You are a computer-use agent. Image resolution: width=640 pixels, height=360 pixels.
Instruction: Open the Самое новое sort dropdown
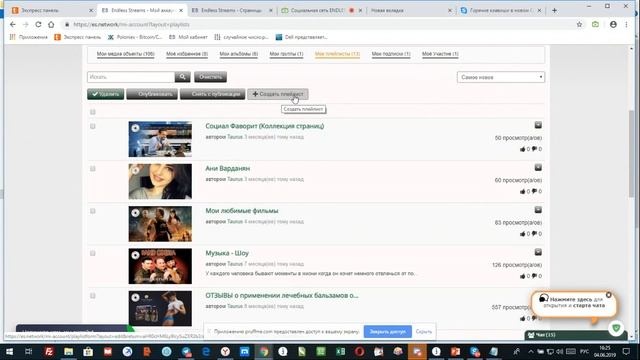pos(500,77)
